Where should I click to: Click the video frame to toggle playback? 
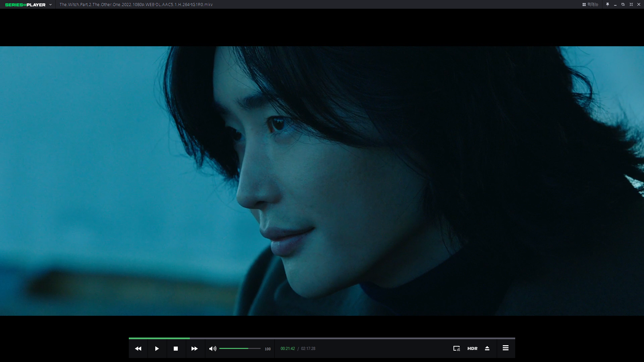[x=322, y=181]
